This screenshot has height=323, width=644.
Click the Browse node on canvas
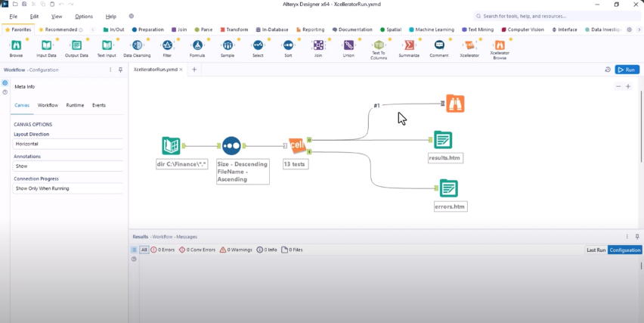(455, 104)
